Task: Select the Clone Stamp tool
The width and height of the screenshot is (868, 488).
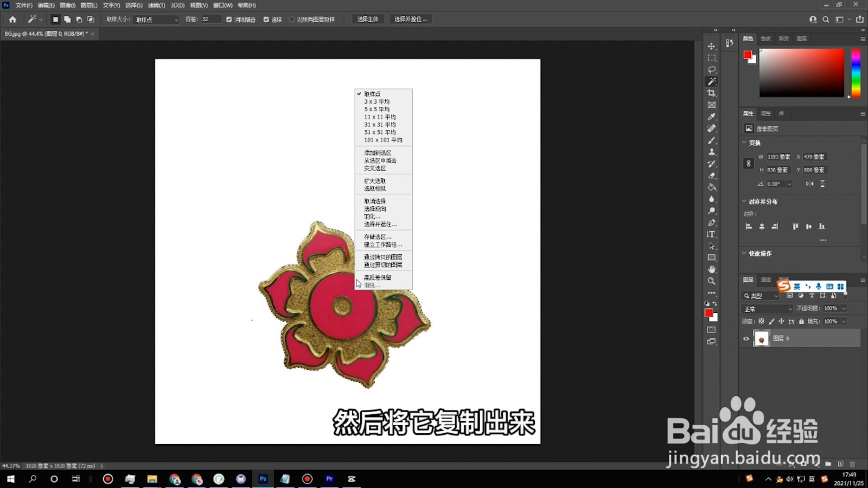Action: [x=712, y=152]
